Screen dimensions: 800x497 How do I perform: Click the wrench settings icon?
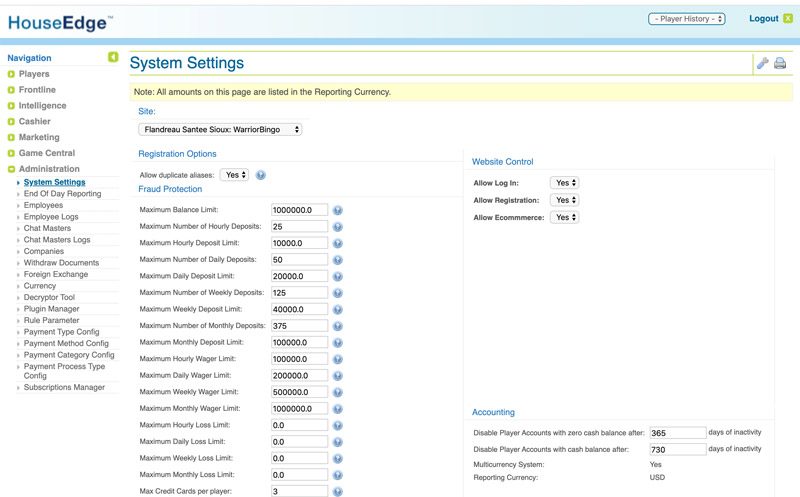click(762, 63)
